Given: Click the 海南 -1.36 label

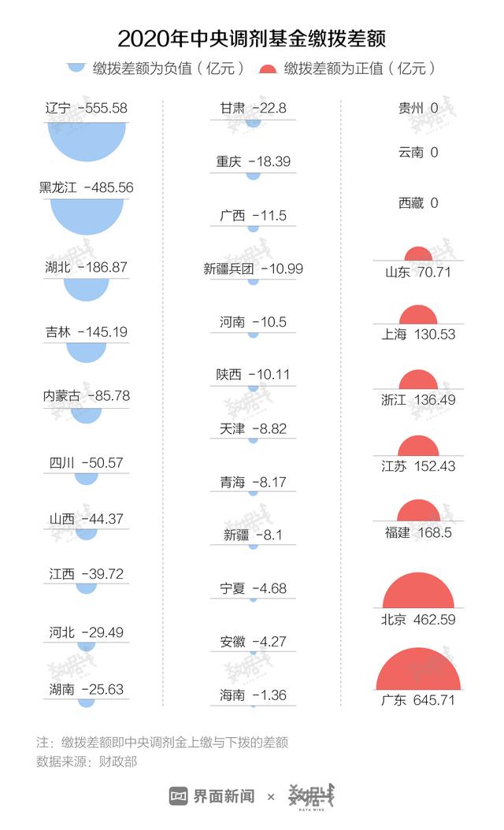Looking at the screenshot, I should (253, 695).
